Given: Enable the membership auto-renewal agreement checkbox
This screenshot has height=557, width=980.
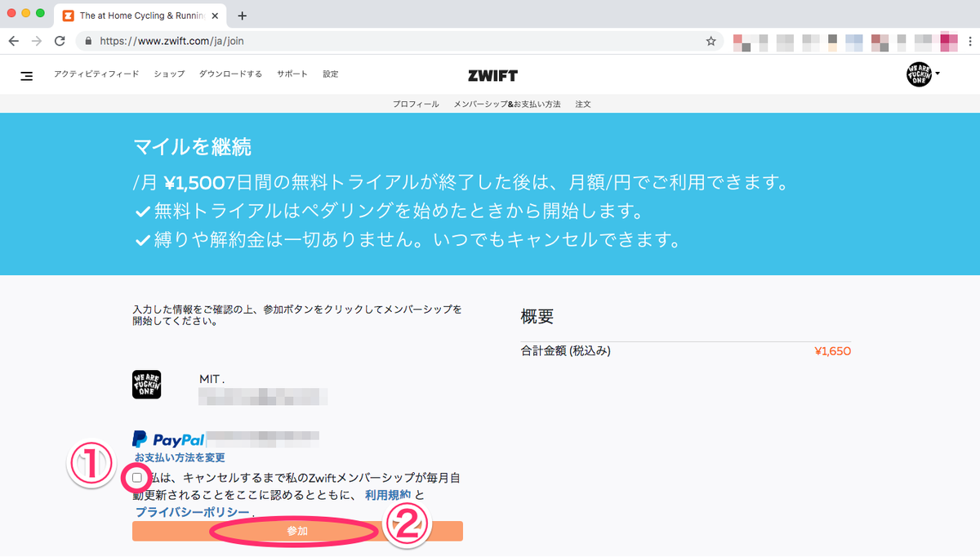Looking at the screenshot, I should click(139, 479).
